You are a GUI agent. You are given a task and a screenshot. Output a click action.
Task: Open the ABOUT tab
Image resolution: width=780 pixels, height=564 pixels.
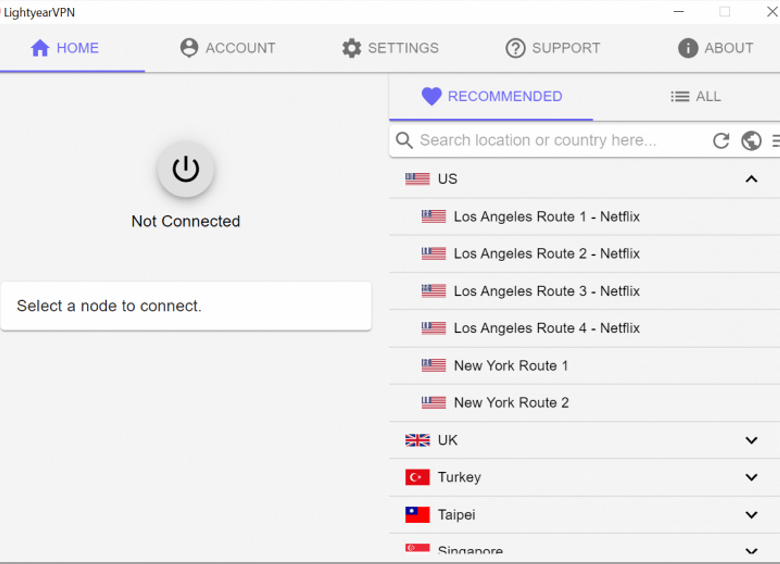(716, 48)
